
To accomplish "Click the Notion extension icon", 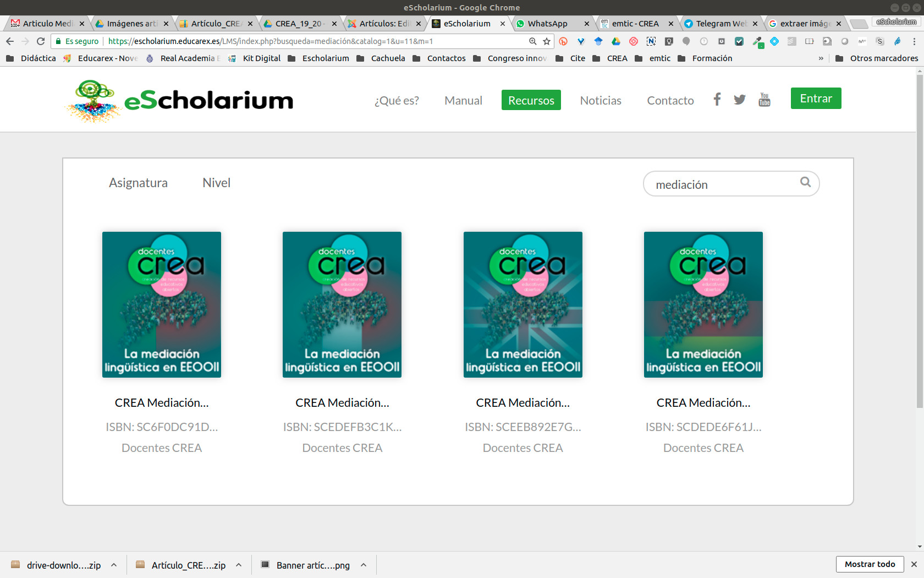I will click(651, 41).
